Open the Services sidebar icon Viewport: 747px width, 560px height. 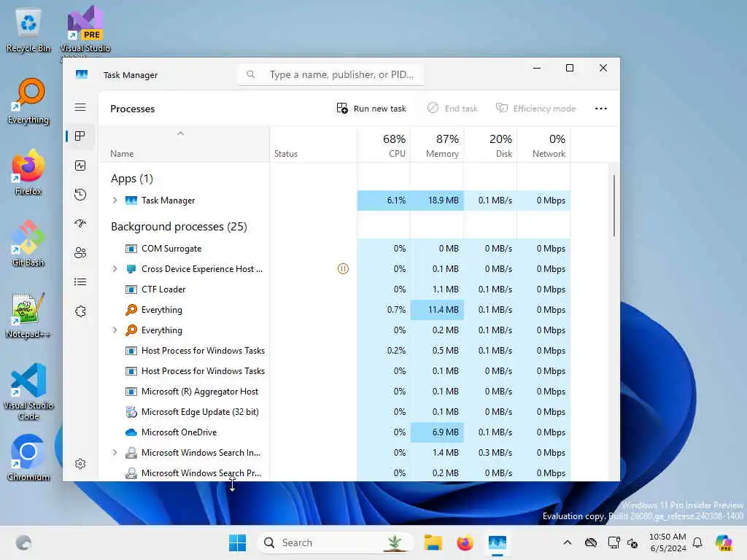tap(80, 311)
